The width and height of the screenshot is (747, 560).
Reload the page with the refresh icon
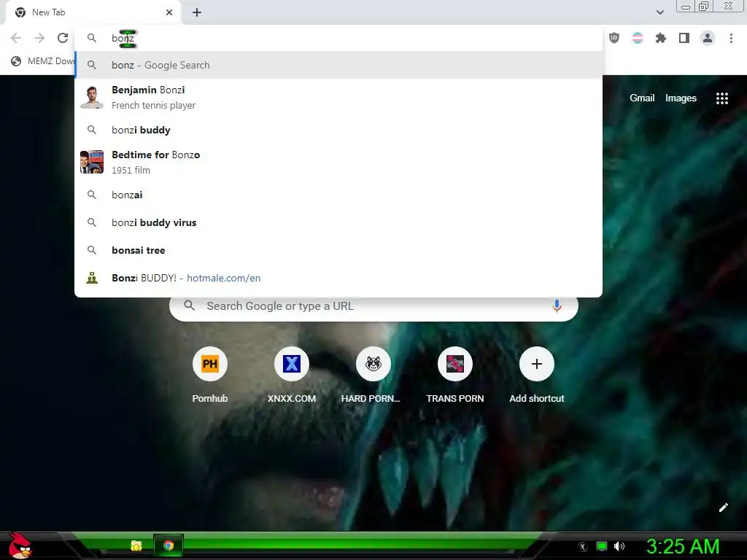point(63,38)
